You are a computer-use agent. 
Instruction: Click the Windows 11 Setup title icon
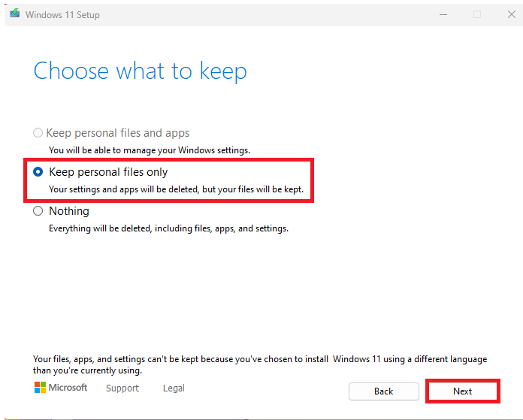(x=15, y=14)
